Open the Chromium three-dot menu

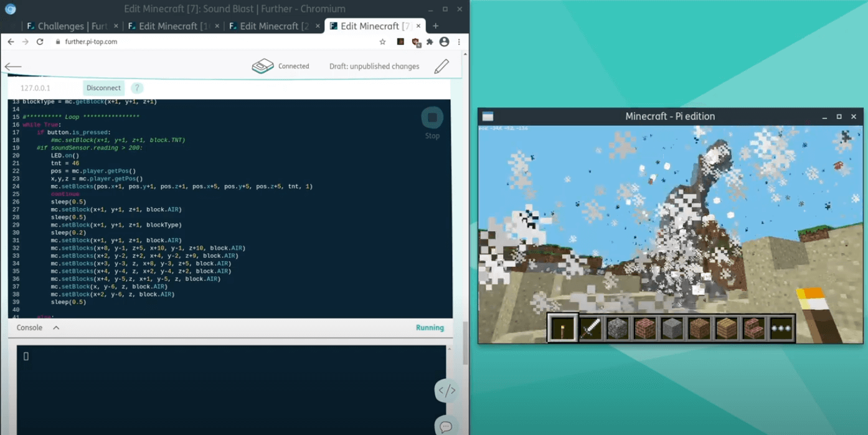(x=459, y=42)
